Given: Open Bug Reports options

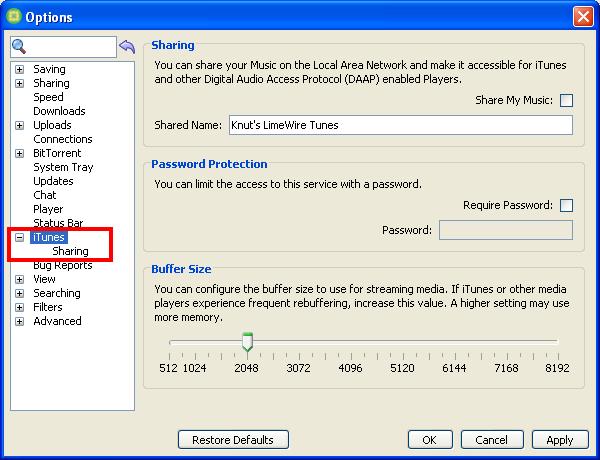Looking at the screenshot, I should coord(63,265).
